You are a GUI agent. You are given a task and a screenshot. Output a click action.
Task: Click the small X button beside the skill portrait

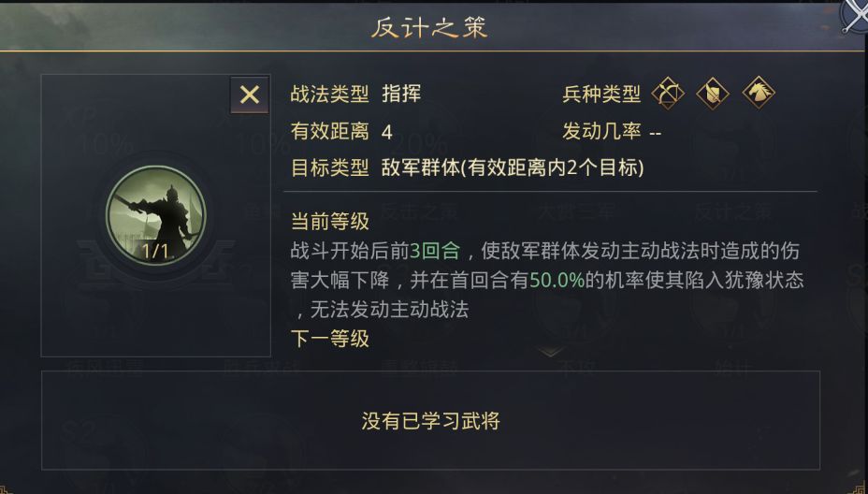pyautogui.click(x=250, y=94)
